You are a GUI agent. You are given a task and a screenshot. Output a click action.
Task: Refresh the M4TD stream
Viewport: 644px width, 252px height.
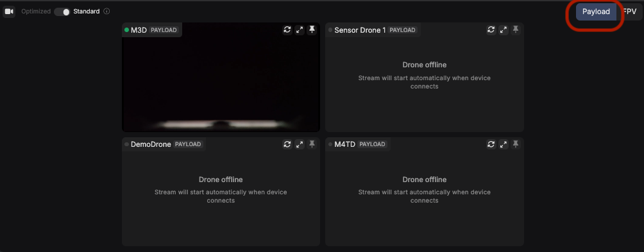click(491, 144)
